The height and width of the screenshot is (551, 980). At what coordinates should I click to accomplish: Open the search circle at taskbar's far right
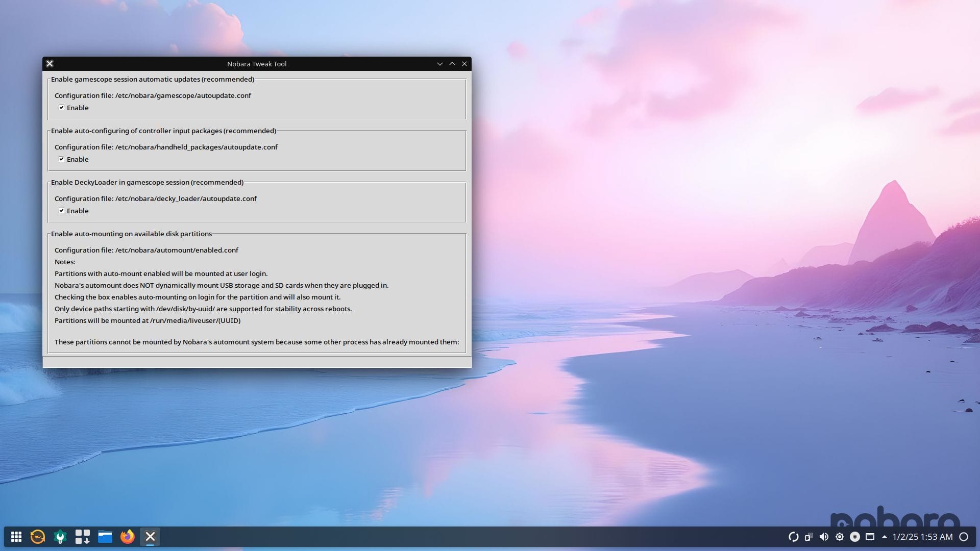tap(964, 537)
